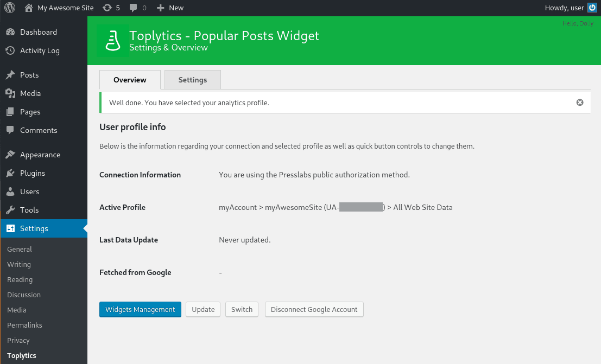Open the Discussion settings submenu
Screen dimensions: 601x364
(x=24, y=295)
